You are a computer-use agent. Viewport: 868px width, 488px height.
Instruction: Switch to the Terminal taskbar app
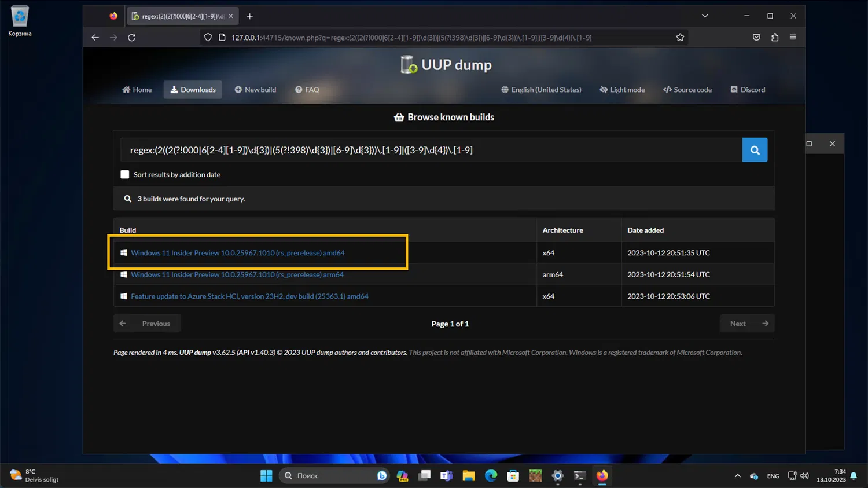[579, 476]
